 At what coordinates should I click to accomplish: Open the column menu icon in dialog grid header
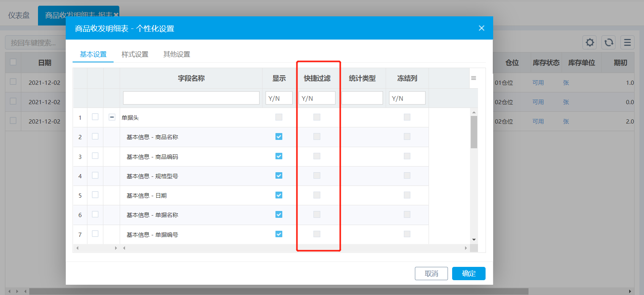(x=473, y=78)
